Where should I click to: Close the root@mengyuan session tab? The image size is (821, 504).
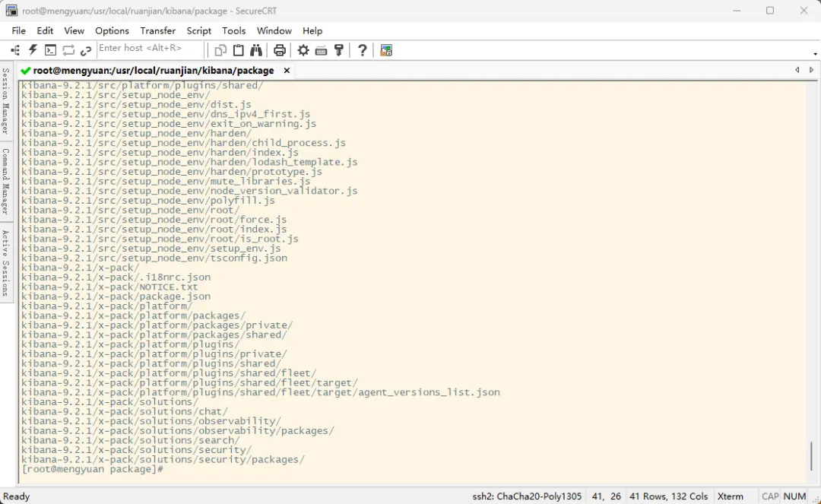click(287, 71)
